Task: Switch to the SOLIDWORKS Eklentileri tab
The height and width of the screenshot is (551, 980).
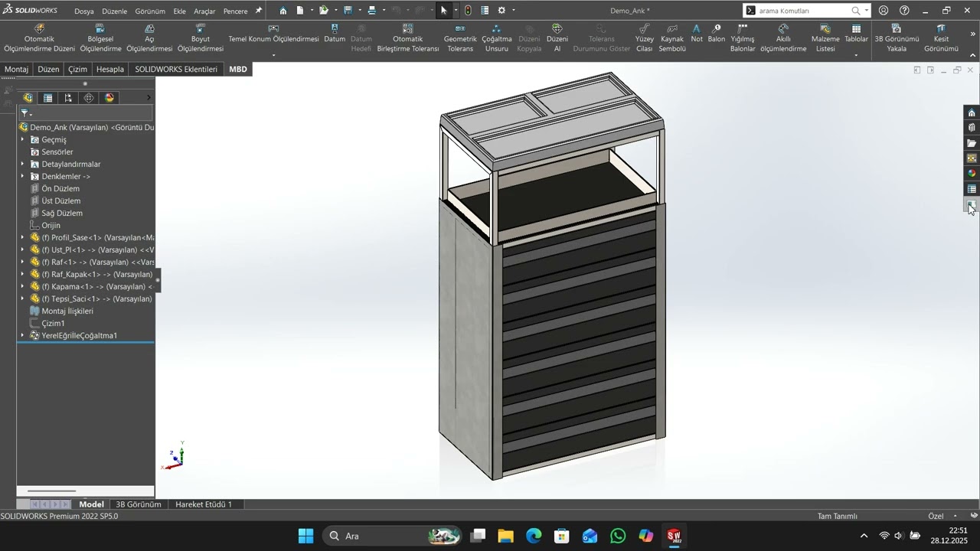Action: tap(176, 69)
